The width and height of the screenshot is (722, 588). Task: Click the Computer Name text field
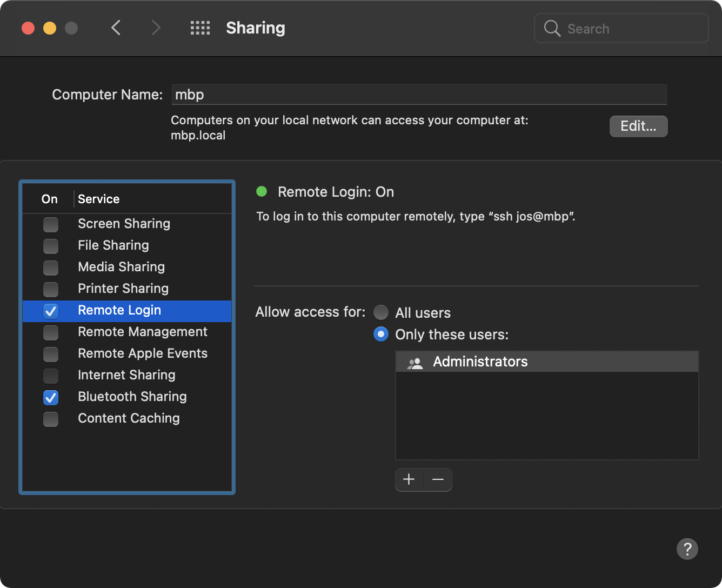click(419, 95)
